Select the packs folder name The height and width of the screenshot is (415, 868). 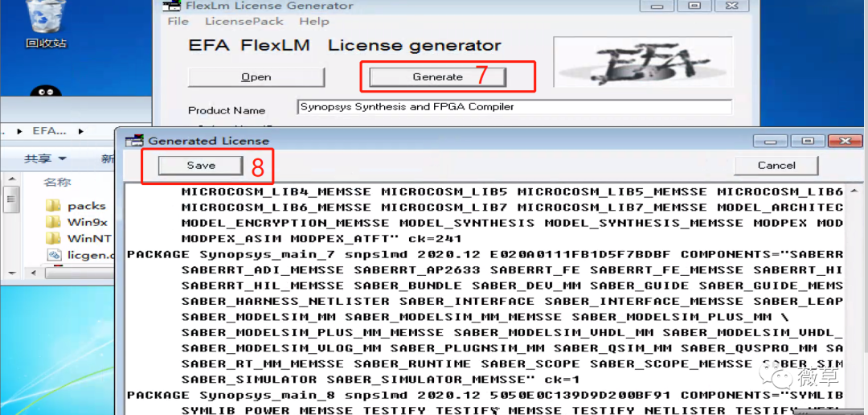[86, 206]
